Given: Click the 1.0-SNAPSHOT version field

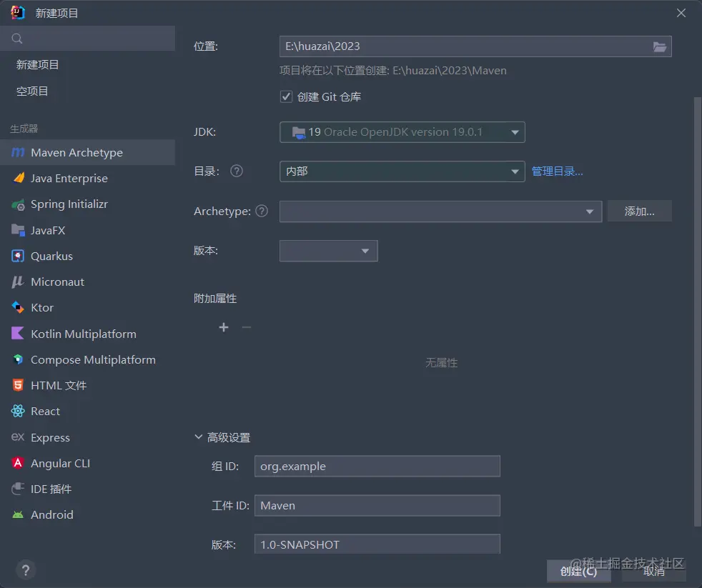Looking at the screenshot, I should point(377,544).
